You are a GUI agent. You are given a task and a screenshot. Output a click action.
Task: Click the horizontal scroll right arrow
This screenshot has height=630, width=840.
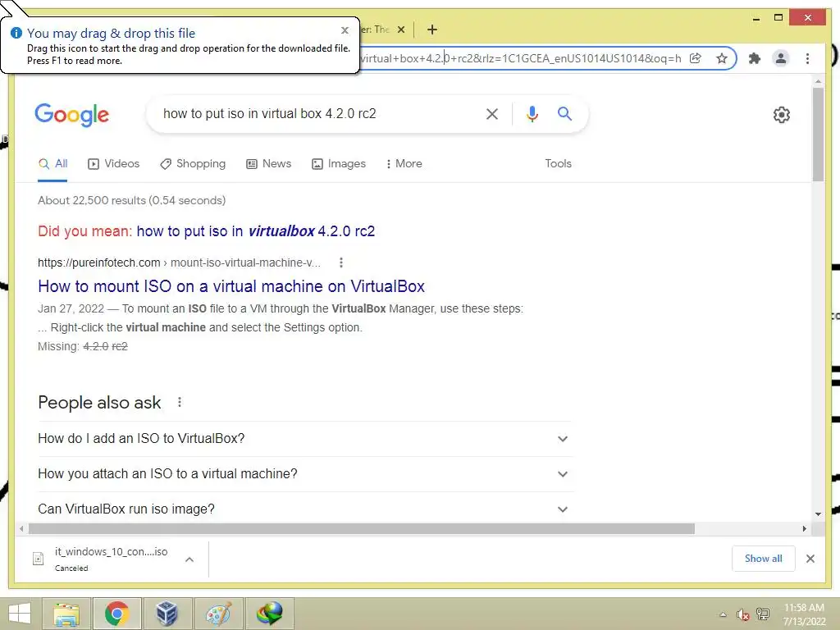click(804, 529)
